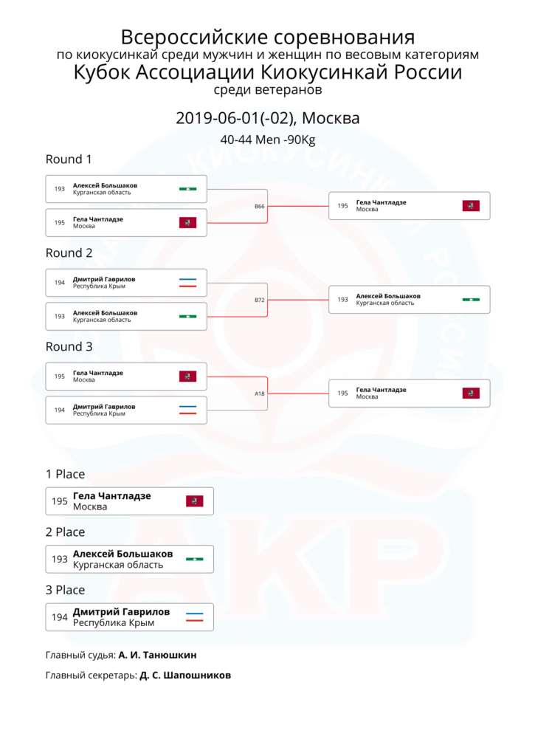Click Crimea flag in 3 Place box
Viewport: 535px width, 756px height.
click(x=195, y=617)
